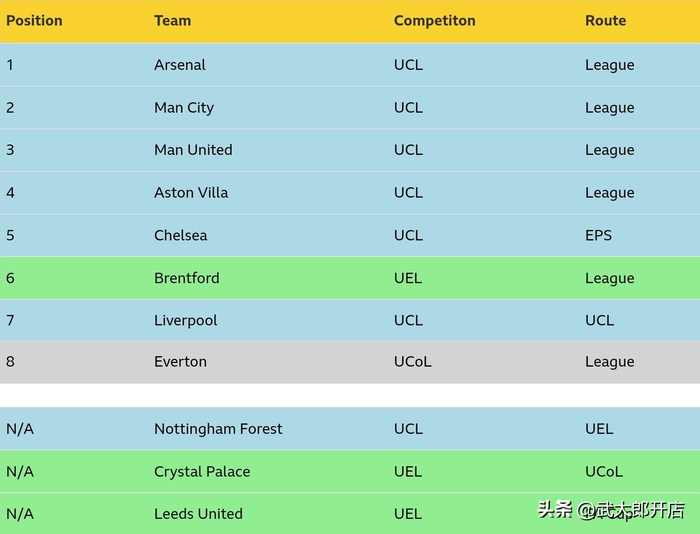
Task: Click the Nottingham Forest team name
Action: 218,429
